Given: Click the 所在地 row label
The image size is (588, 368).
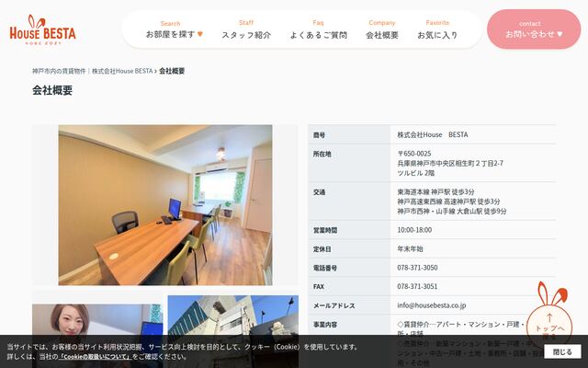Looking at the screenshot, I should point(322,154).
